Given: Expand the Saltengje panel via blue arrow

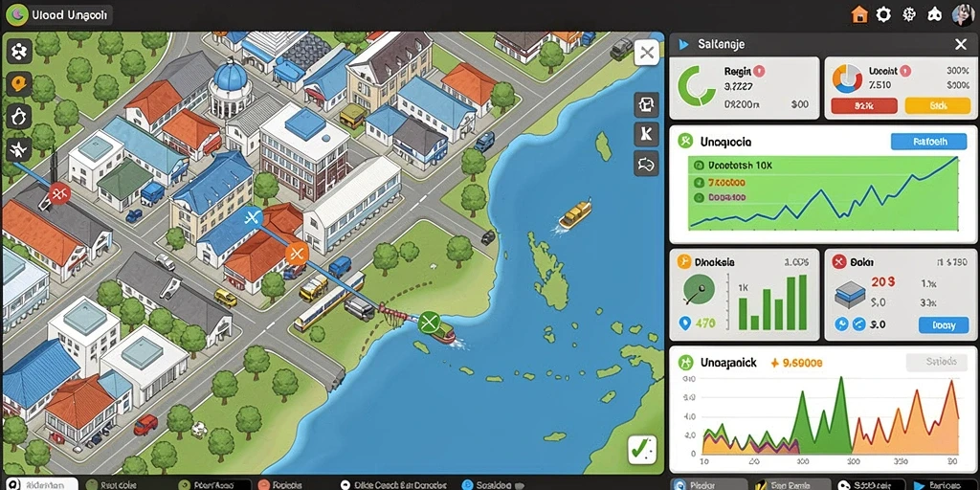Looking at the screenshot, I should click(683, 44).
